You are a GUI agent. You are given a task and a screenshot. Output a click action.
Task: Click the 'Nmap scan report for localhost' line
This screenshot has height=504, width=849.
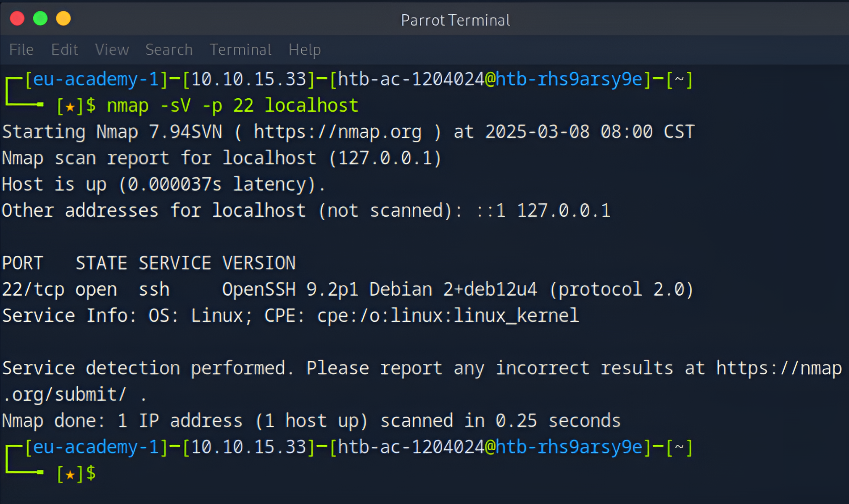click(221, 158)
